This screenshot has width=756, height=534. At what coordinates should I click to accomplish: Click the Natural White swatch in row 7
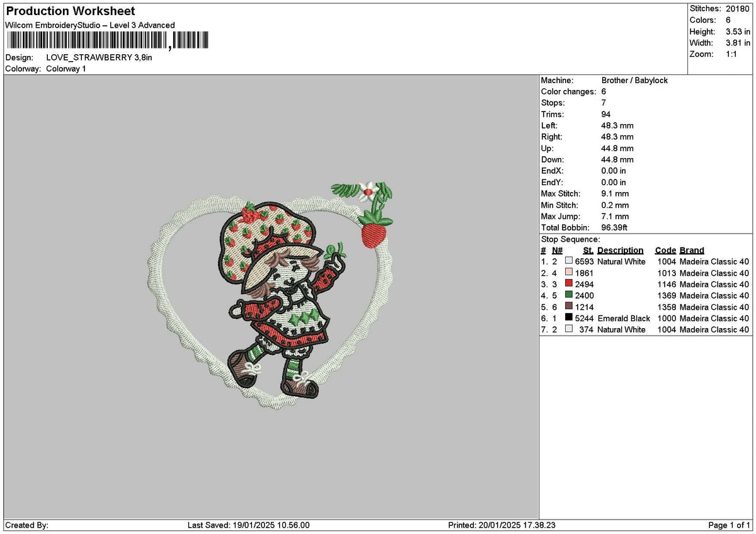tap(569, 329)
